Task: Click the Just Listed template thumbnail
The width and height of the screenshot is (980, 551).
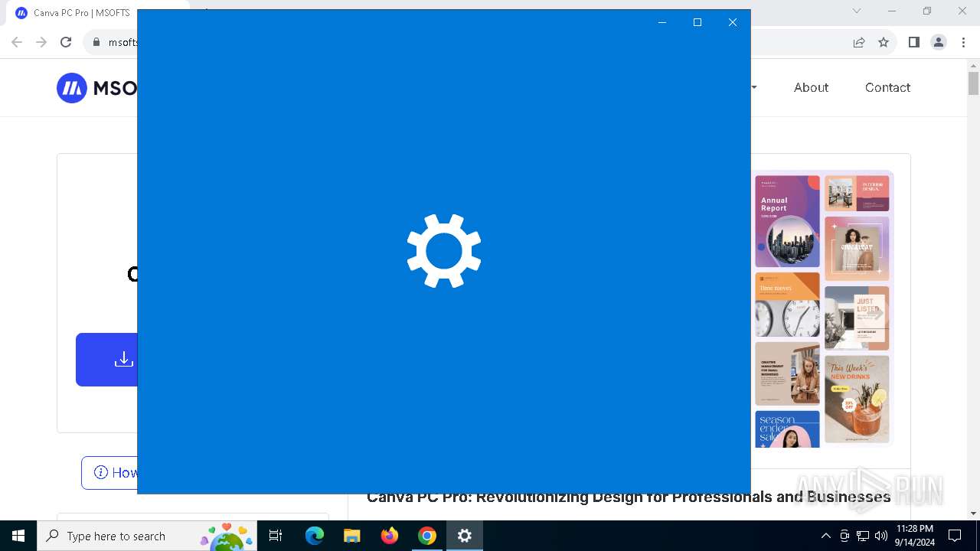Action: (x=857, y=318)
